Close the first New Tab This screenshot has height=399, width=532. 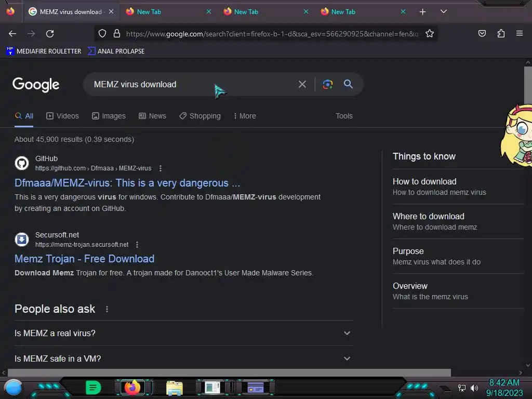point(209,12)
